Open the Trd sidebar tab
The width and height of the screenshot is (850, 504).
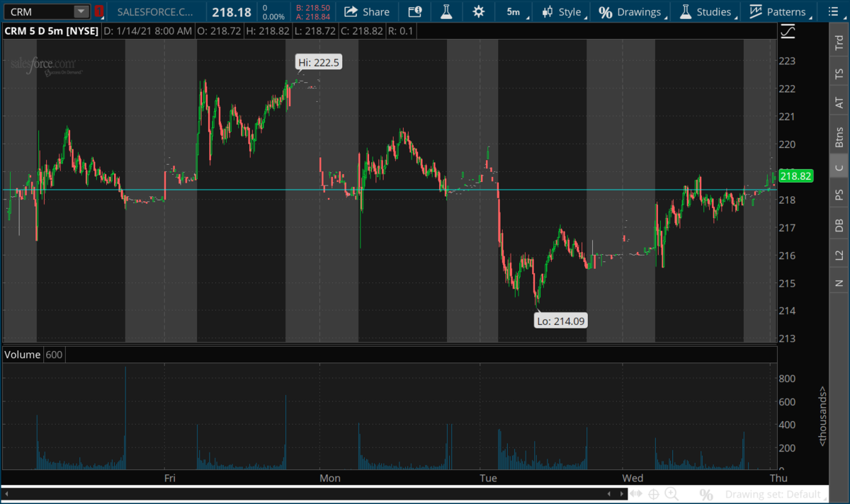coord(839,42)
